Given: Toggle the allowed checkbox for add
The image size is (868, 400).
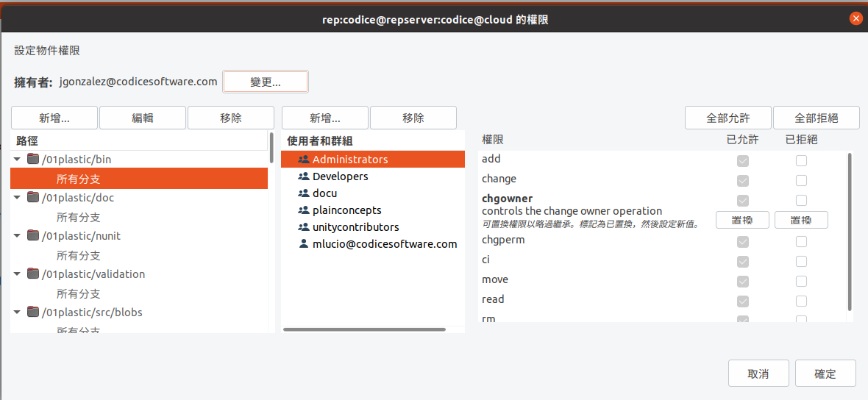Looking at the screenshot, I should [743, 161].
